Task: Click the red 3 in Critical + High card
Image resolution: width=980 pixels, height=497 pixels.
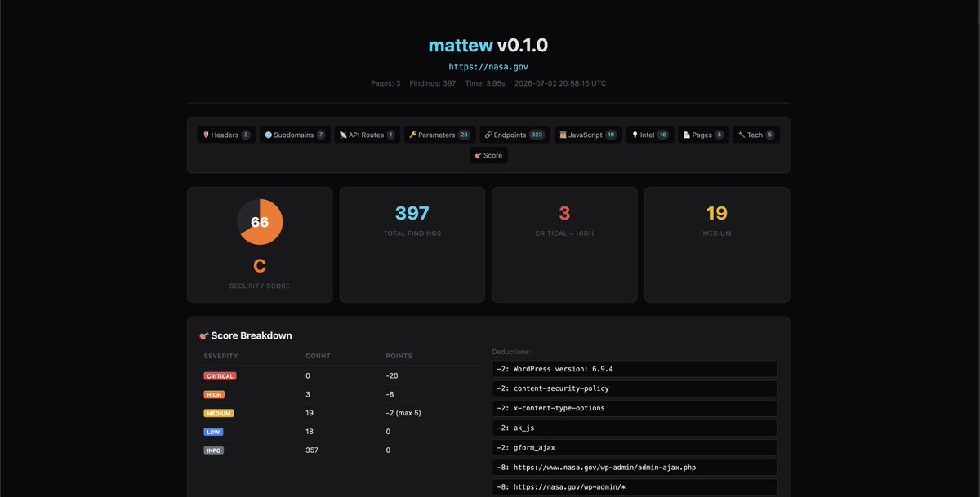Action: click(x=564, y=214)
